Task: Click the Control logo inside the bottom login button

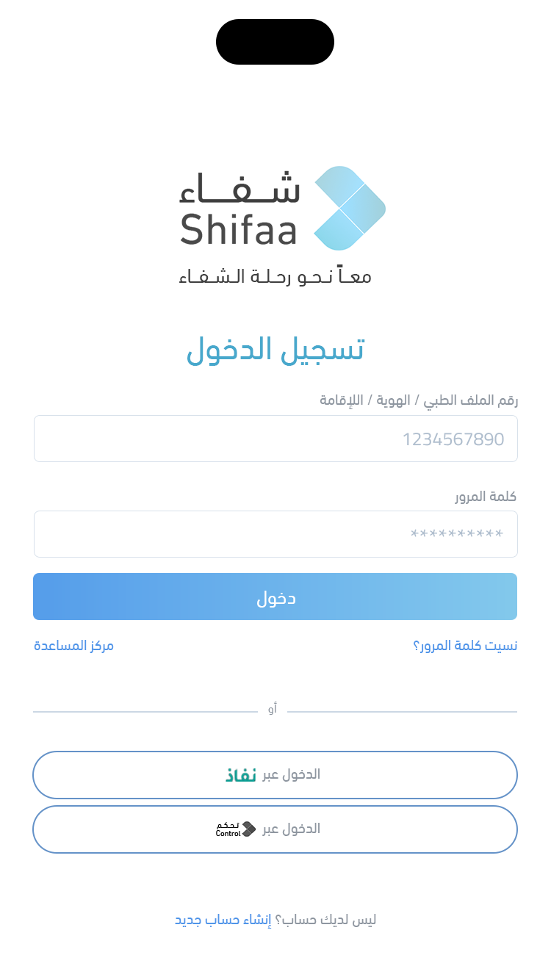Action: (235, 829)
